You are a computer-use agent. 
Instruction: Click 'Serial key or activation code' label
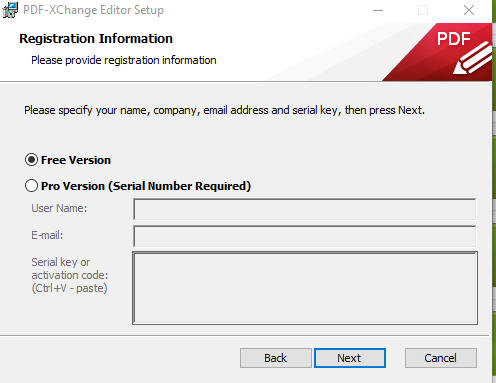click(70, 275)
